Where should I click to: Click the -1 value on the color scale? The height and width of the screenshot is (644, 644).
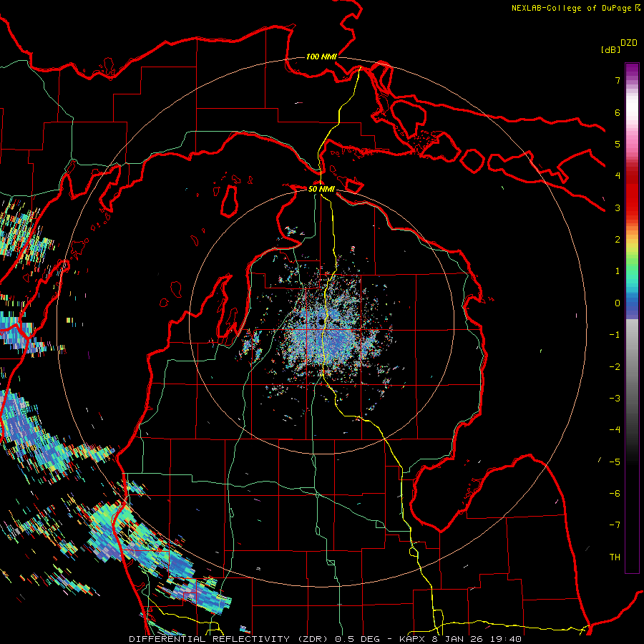point(615,335)
